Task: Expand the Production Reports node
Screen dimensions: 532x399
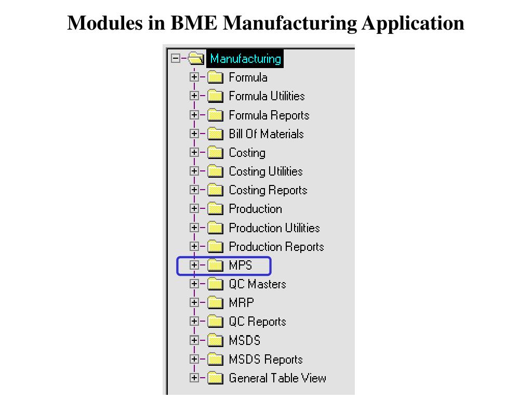Action: tap(194, 246)
